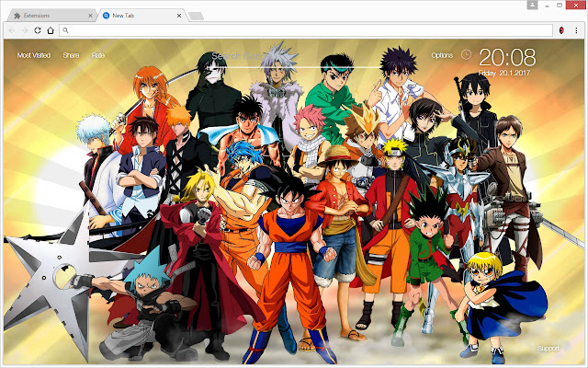Image resolution: width=588 pixels, height=368 pixels.
Task: Go back with the browser back arrow
Action: [x=12, y=30]
